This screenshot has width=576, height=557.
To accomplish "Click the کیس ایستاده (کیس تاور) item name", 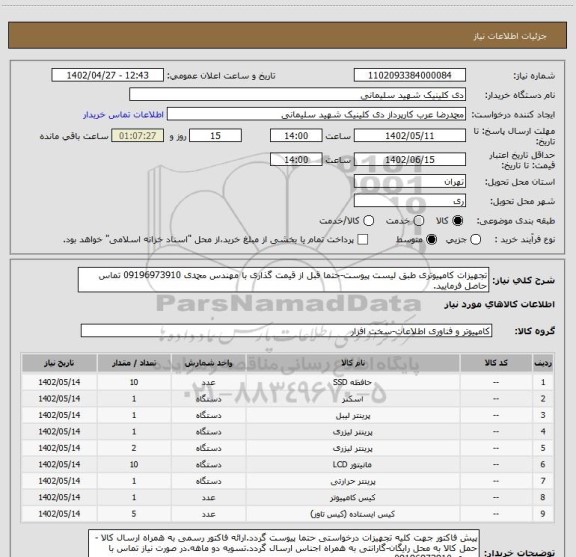I will tap(353, 514).
